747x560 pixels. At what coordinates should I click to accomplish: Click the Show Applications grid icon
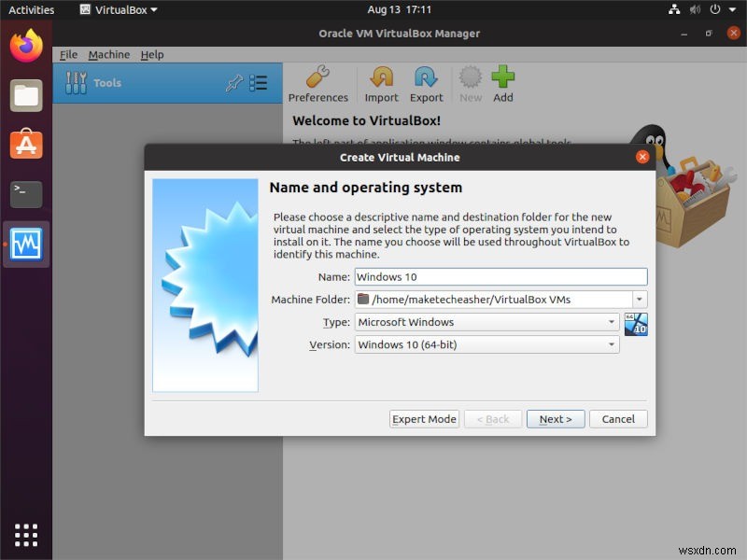25,535
